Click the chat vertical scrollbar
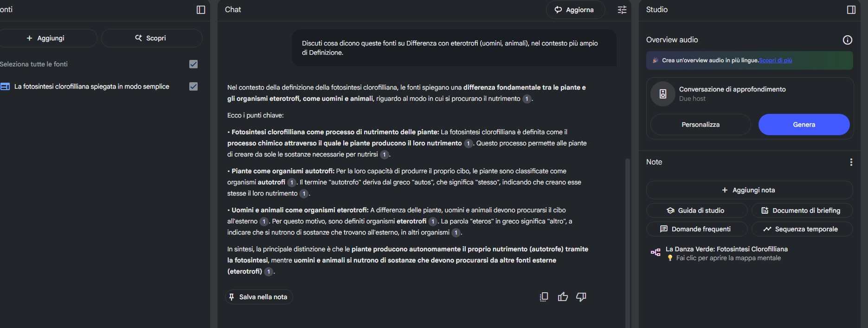 628,242
